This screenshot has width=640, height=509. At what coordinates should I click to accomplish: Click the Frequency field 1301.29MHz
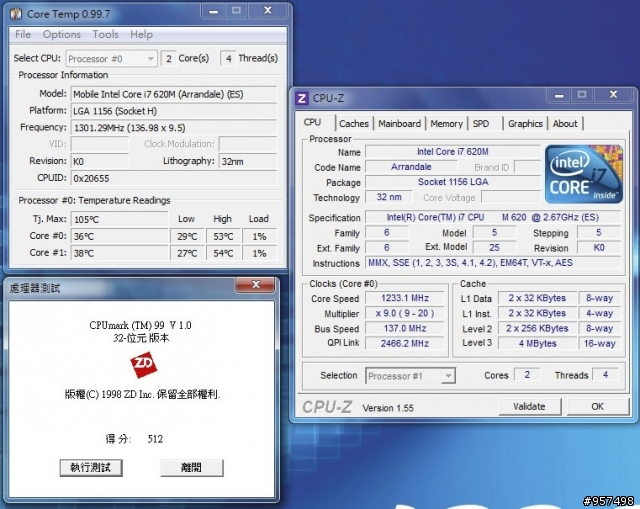[x=174, y=128]
